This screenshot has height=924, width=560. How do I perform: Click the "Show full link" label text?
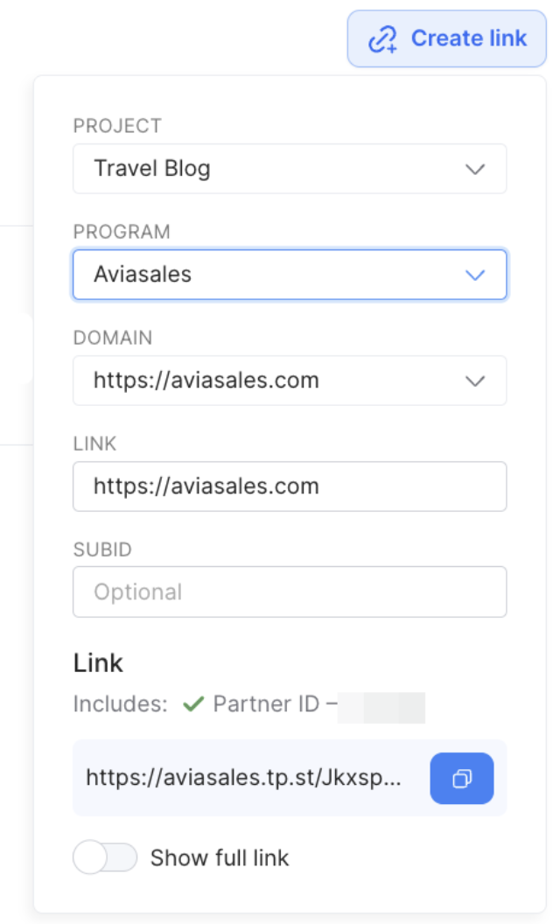point(220,858)
